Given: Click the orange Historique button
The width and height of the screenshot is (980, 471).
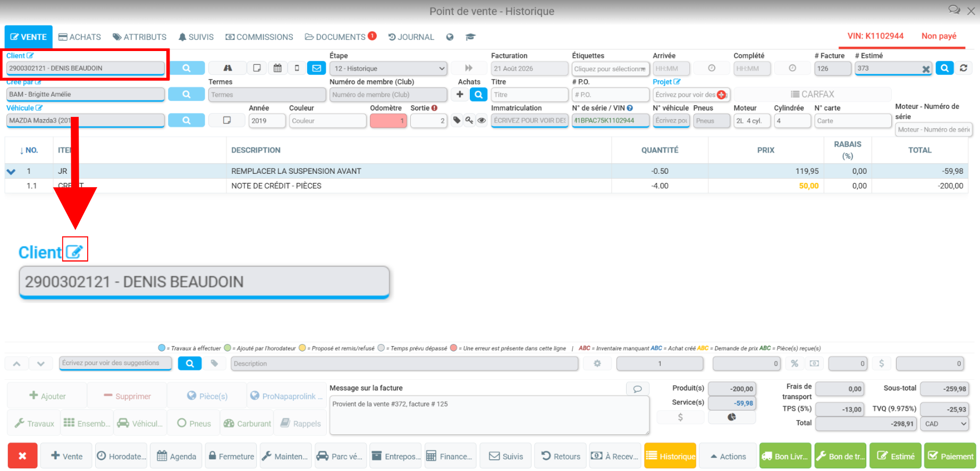Looking at the screenshot, I should tap(670, 456).
